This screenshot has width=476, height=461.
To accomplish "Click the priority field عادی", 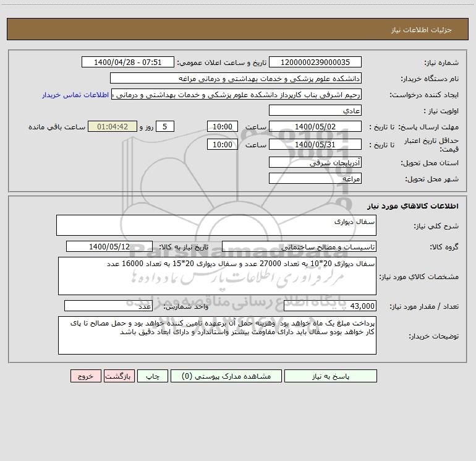I will (x=315, y=110).
